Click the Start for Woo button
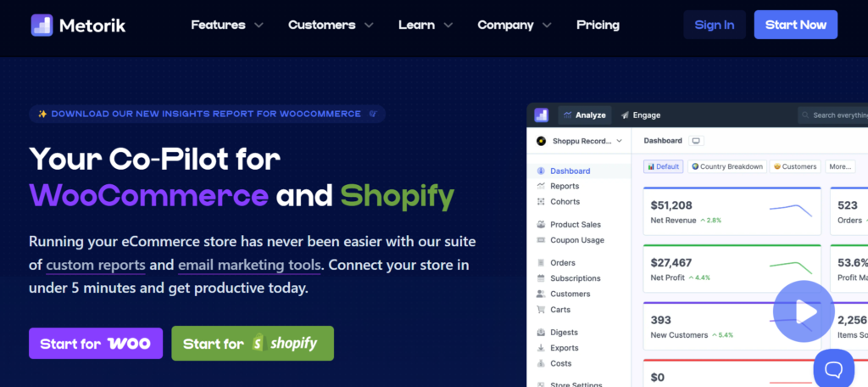 pyautogui.click(x=95, y=344)
